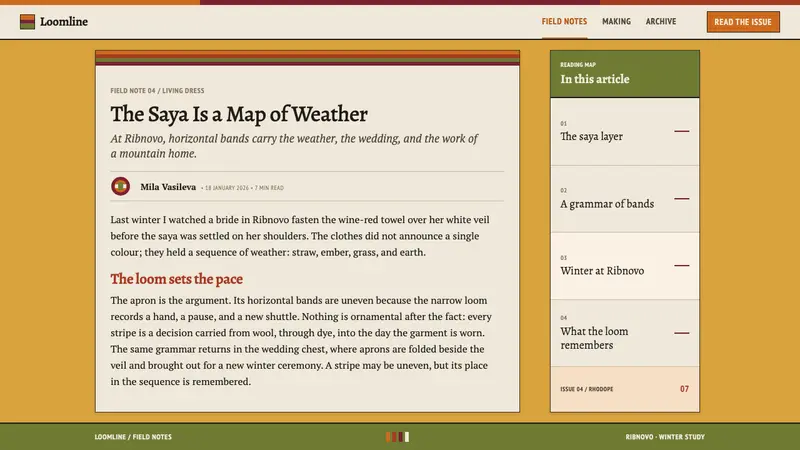Jump to The saya layer section
This screenshot has height=450, width=800.
[x=624, y=132]
